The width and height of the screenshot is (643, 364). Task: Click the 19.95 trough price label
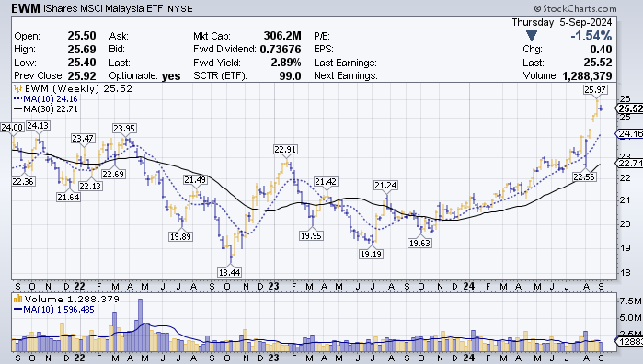[311, 235]
